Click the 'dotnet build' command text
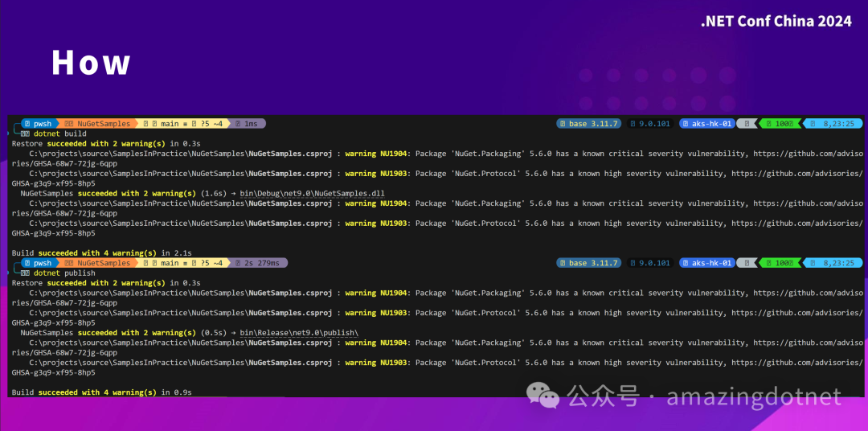Image resolution: width=868 pixels, height=431 pixels. (59, 133)
